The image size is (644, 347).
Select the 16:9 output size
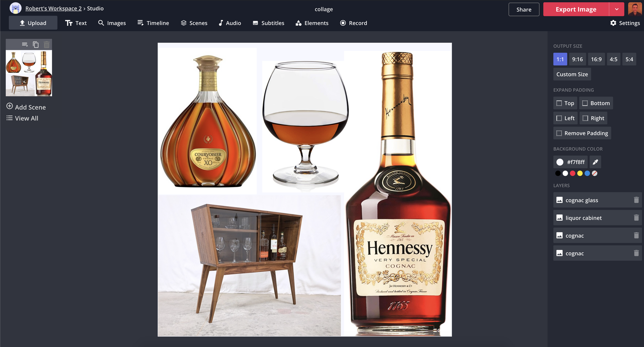(596, 59)
